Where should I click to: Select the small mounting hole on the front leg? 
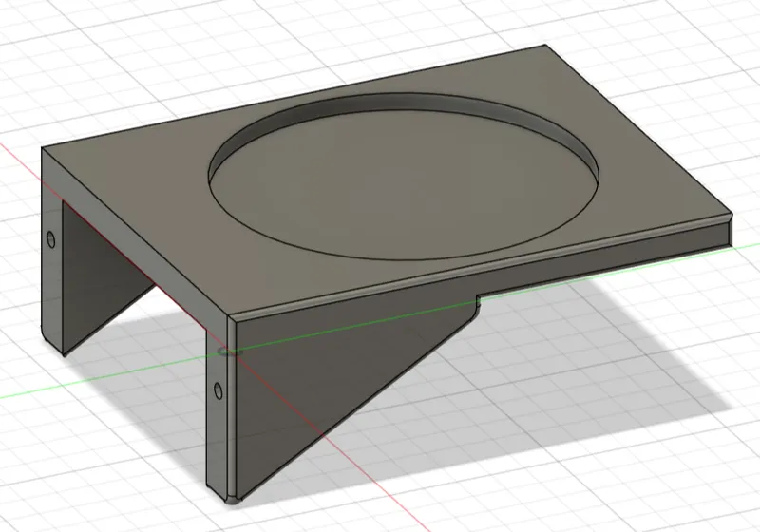click(218, 390)
